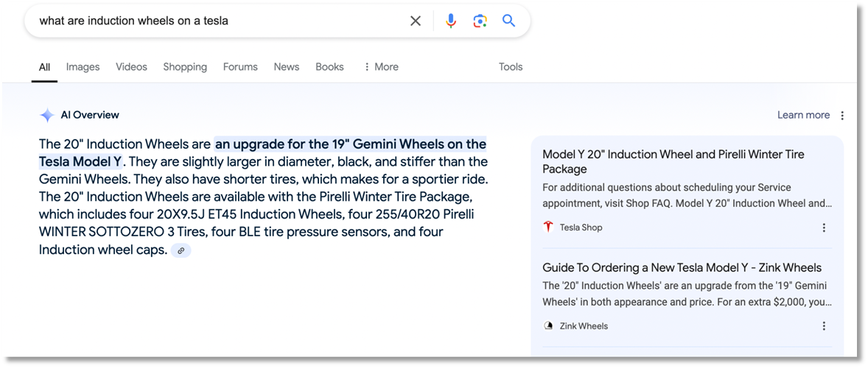Image resolution: width=868 pixels, height=368 pixels.
Task: Open Google Lens image search icon
Action: [x=480, y=21]
